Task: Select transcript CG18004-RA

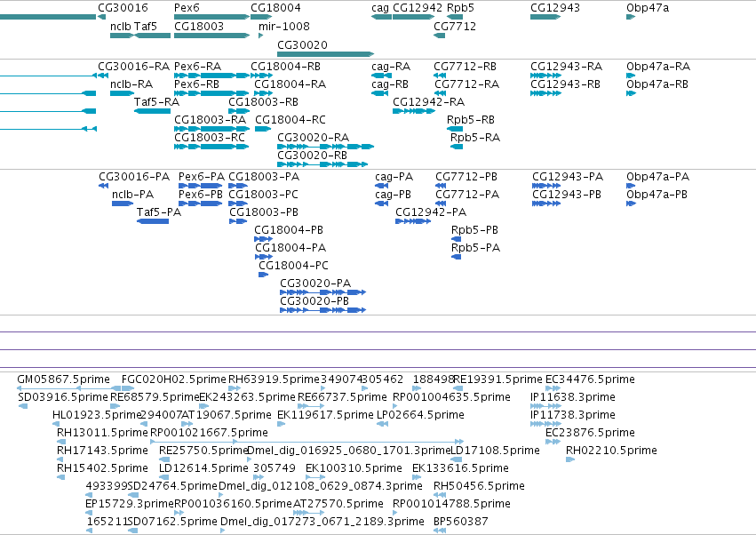Action: (263, 93)
